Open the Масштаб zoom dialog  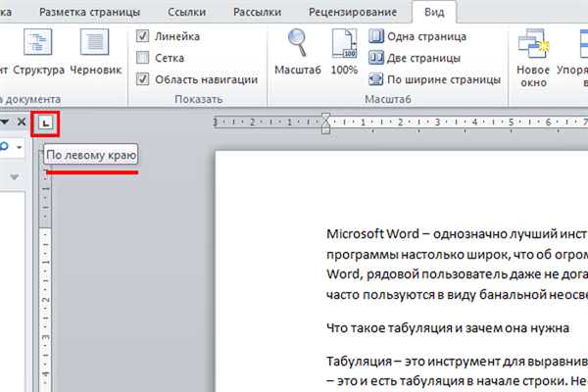point(298,53)
